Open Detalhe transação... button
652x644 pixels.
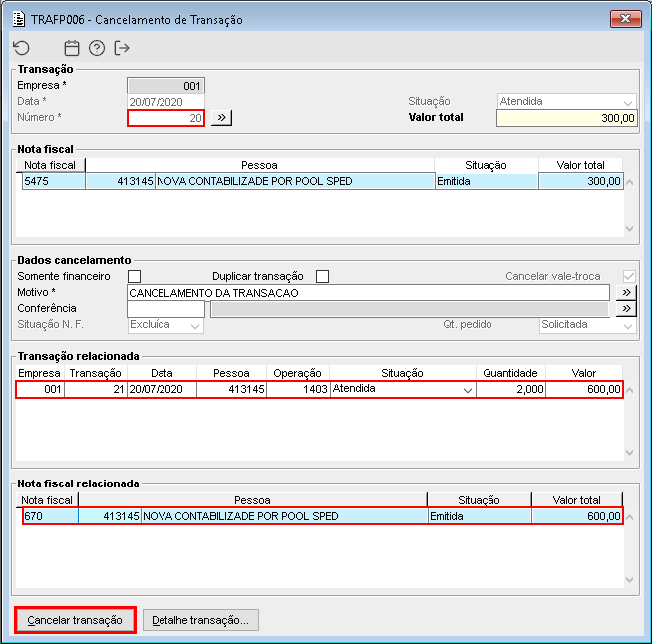pos(200,620)
